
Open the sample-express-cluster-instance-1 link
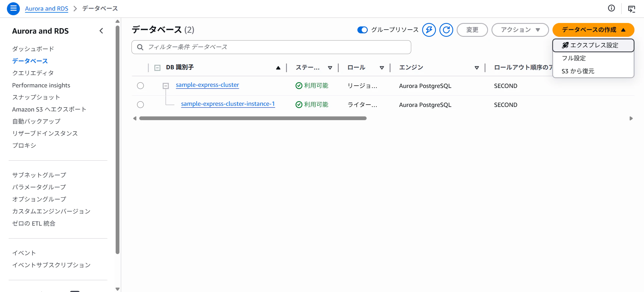[228, 104]
